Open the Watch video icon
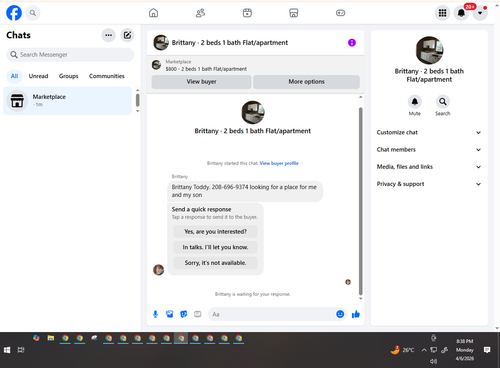 click(247, 13)
